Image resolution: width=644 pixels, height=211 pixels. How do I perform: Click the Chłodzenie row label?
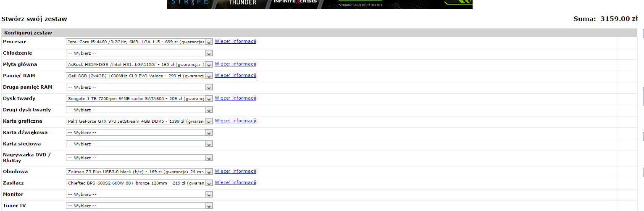click(x=18, y=53)
